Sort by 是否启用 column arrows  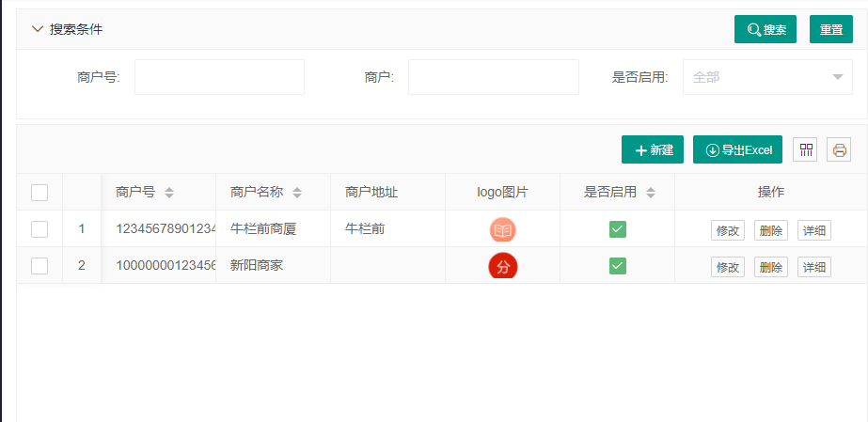651,193
